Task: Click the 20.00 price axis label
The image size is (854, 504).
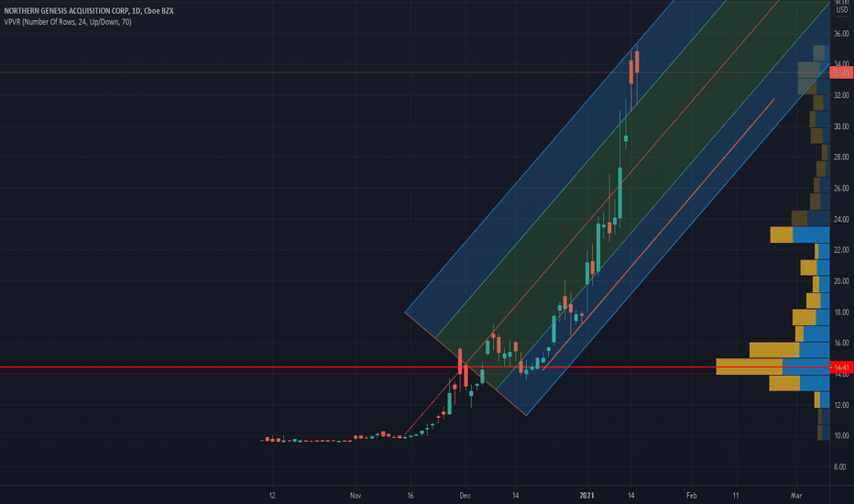Action: 841,280
